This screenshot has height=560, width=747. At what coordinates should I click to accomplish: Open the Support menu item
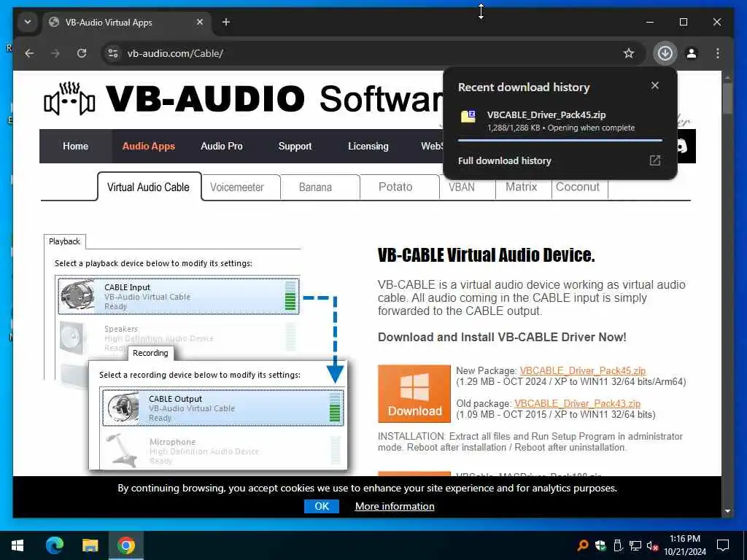[x=295, y=146]
